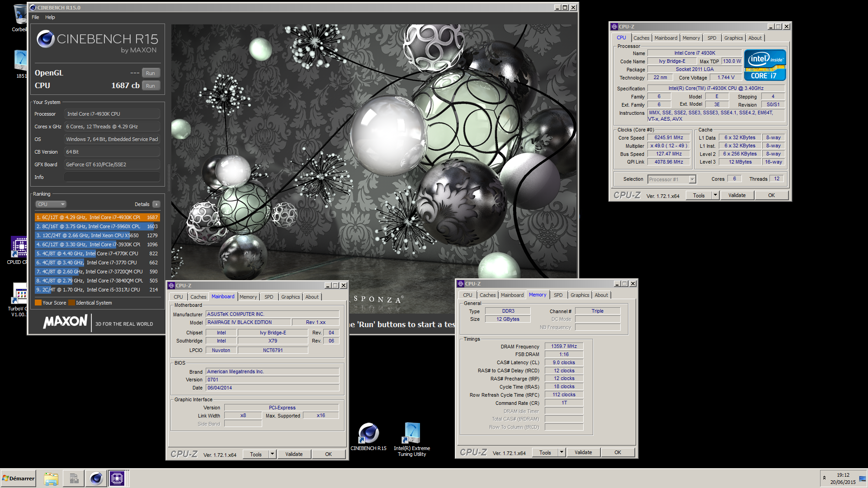Open the File menu in Cinebench

coord(35,17)
